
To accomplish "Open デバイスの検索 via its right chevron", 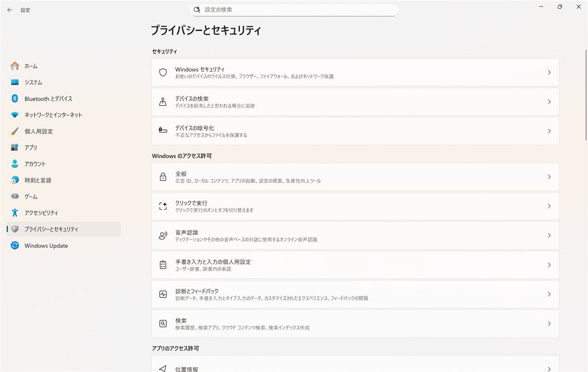I will (x=549, y=102).
